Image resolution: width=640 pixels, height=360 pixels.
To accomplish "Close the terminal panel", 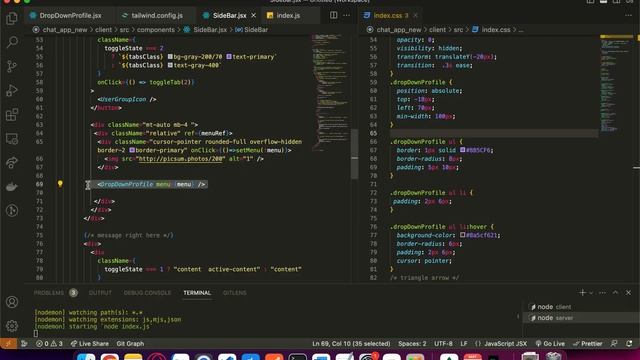I will point(629,293).
